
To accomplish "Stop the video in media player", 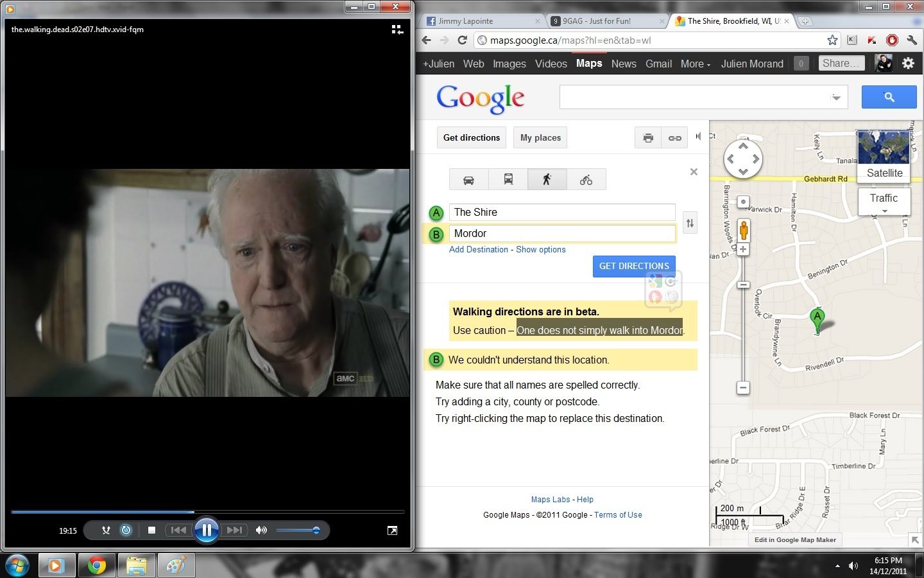I will 151,530.
